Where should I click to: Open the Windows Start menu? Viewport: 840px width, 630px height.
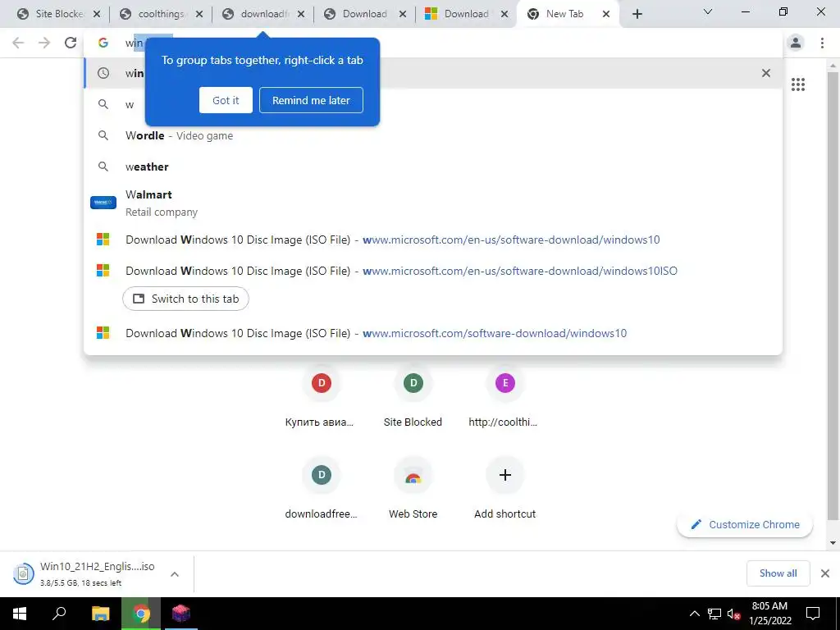(20, 614)
